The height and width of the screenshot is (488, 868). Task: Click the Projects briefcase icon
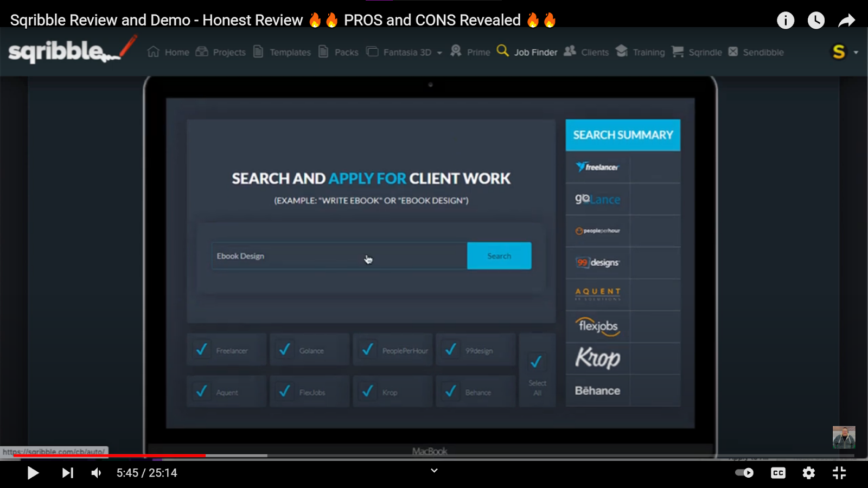pos(202,52)
